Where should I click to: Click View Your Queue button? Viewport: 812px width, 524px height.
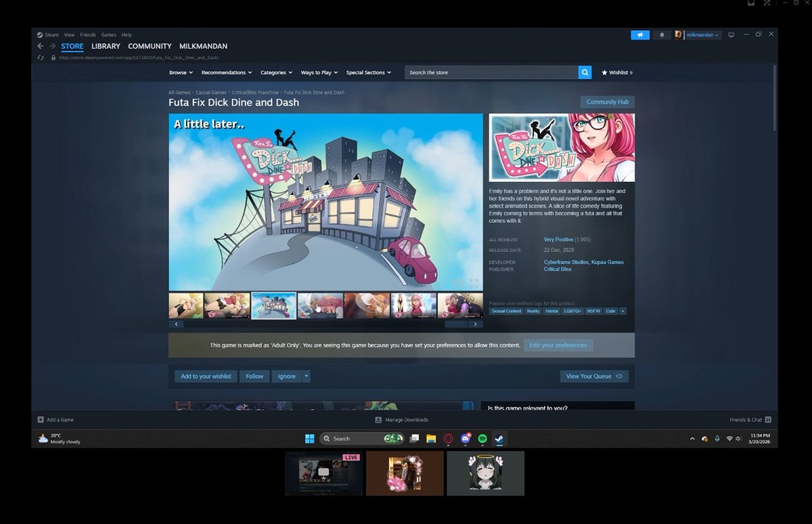tap(594, 376)
